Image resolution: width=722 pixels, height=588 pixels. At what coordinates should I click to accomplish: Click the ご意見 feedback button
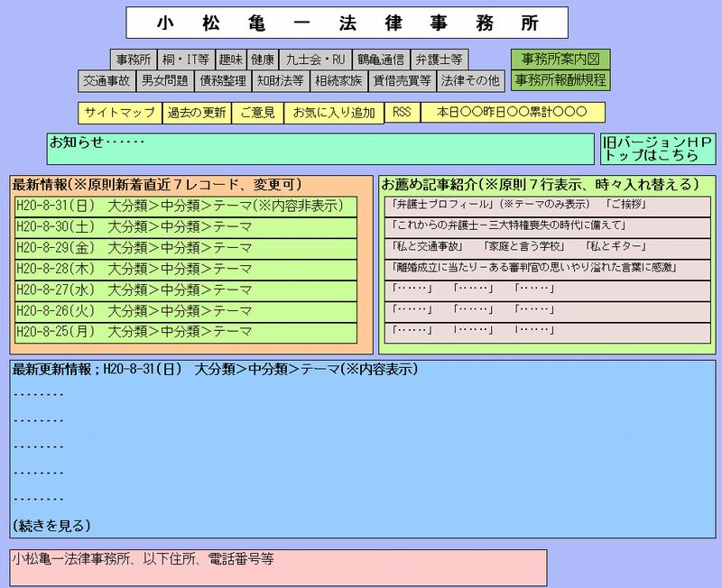click(257, 113)
